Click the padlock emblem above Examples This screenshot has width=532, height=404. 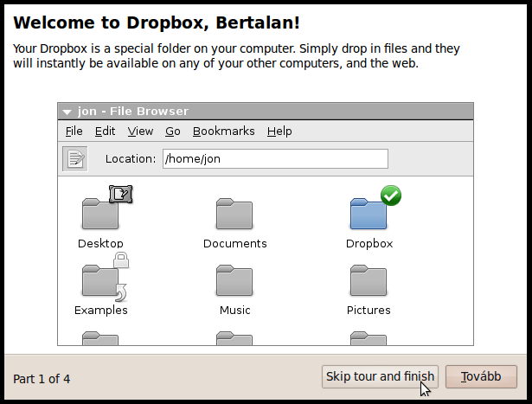tap(121, 260)
